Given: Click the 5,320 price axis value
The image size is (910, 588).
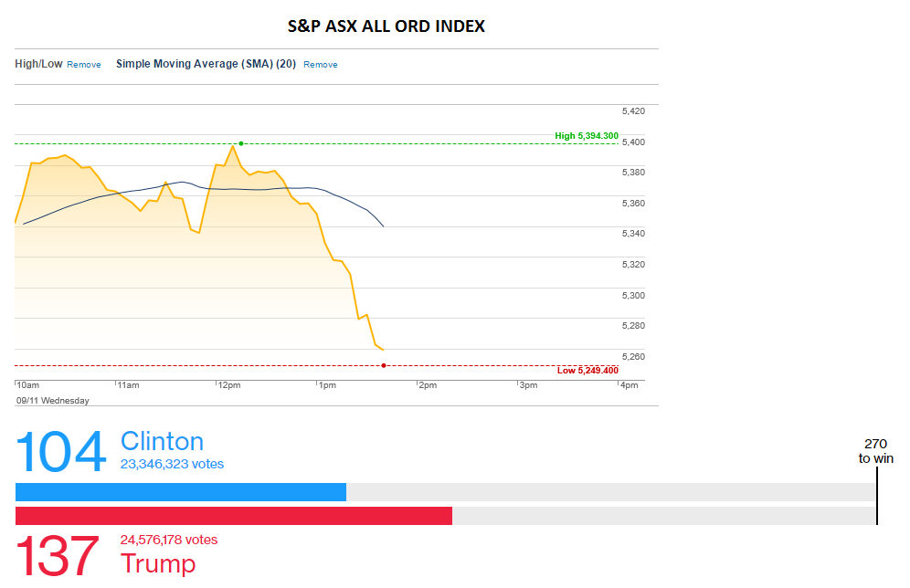Looking at the screenshot, I should pos(633,265).
